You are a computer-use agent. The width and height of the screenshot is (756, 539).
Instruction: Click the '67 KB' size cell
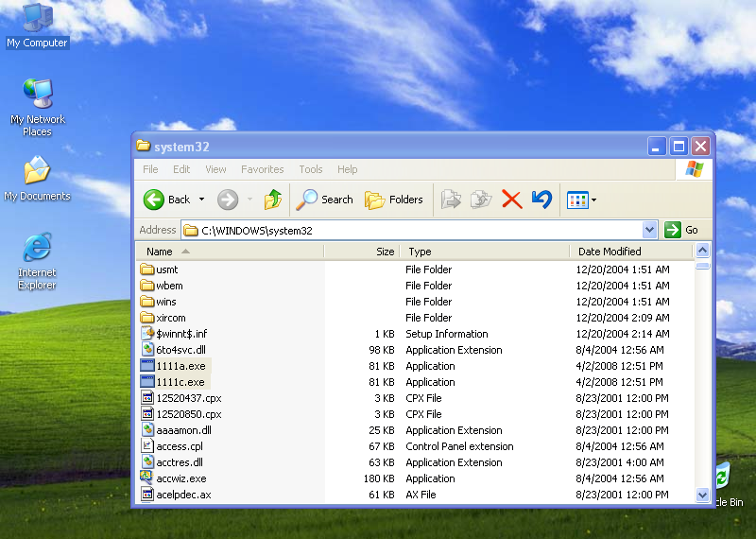click(x=382, y=446)
